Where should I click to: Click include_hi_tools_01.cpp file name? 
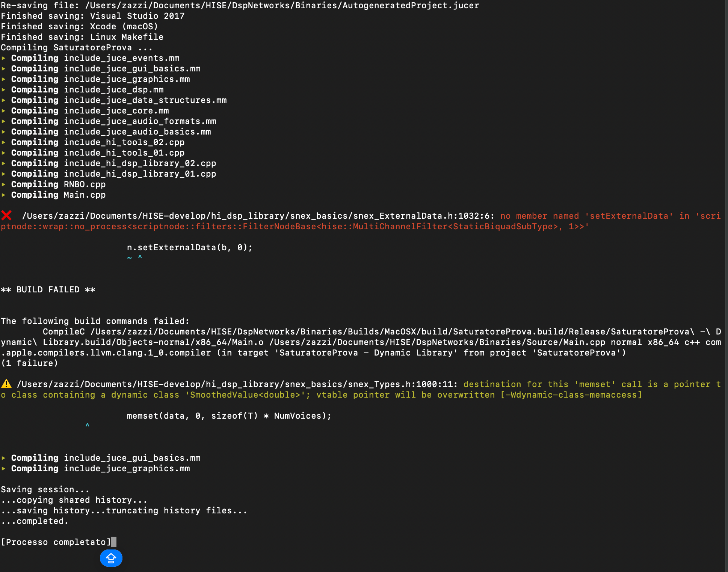click(124, 153)
